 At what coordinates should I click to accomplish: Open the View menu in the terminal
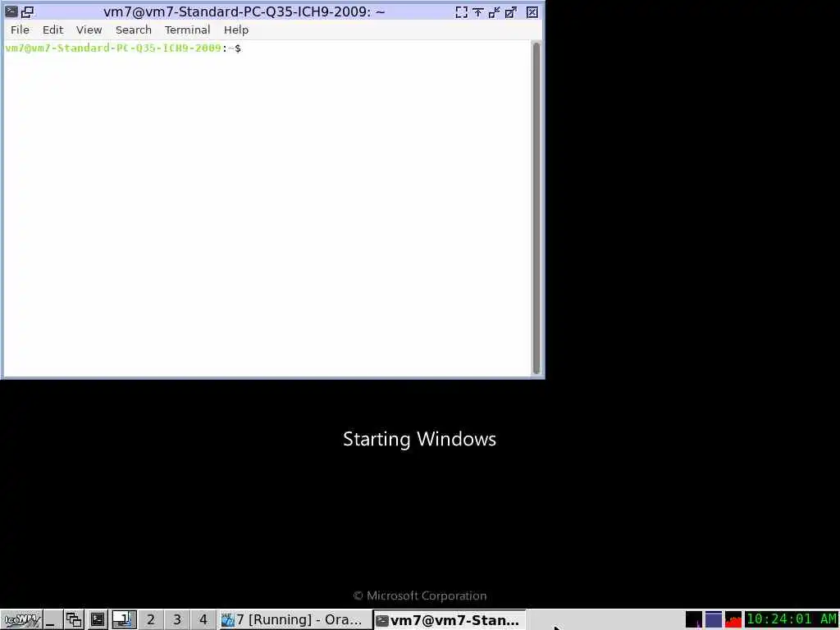[89, 30]
